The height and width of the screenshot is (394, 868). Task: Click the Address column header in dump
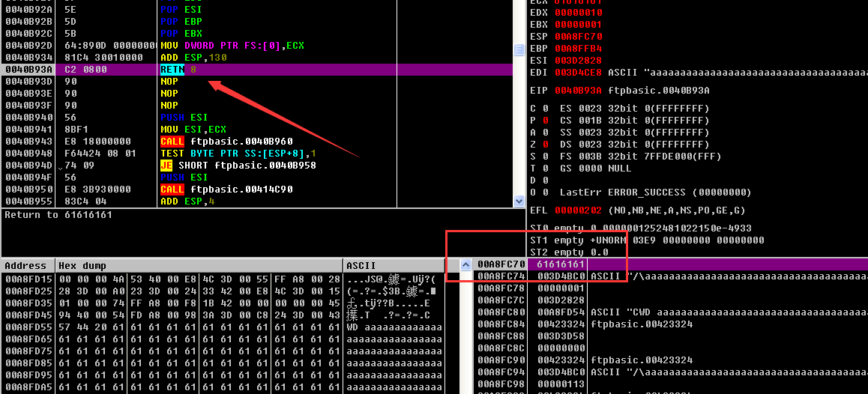(25, 266)
